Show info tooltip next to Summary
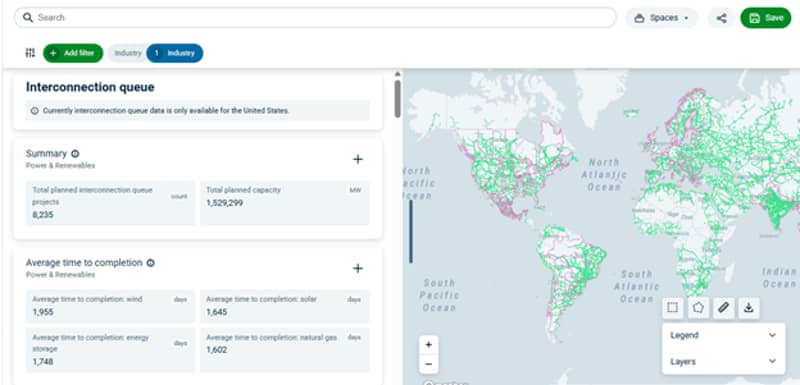The image size is (800, 385). point(75,153)
